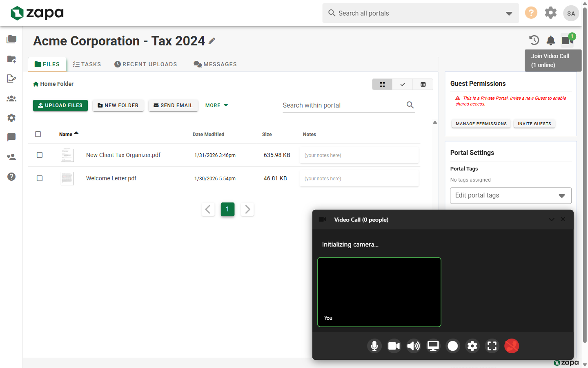Go to the next files page arrow

tap(247, 209)
